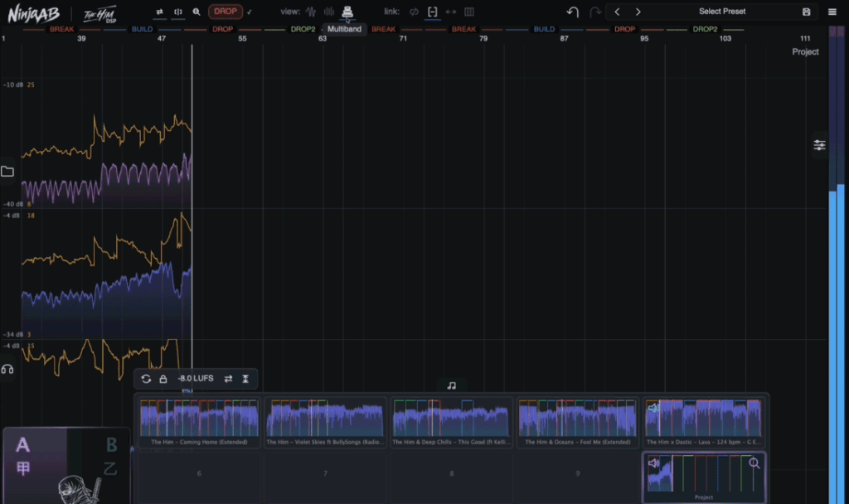Click the music note tab above reference tracks

click(x=452, y=386)
